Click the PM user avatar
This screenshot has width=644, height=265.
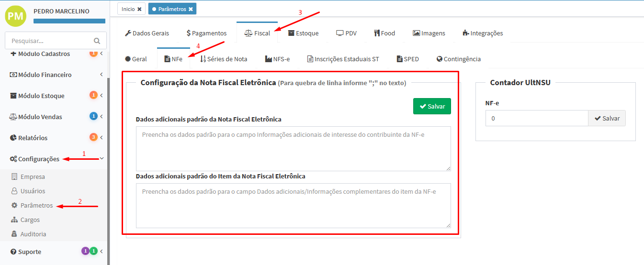click(x=16, y=16)
